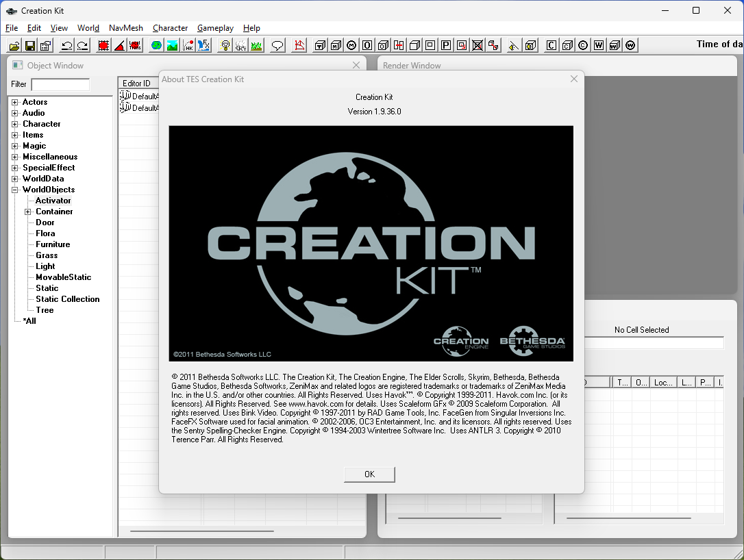Screen dimensions: 744x560
Task: Select the *All tree entry
Action: pos(29,321)
